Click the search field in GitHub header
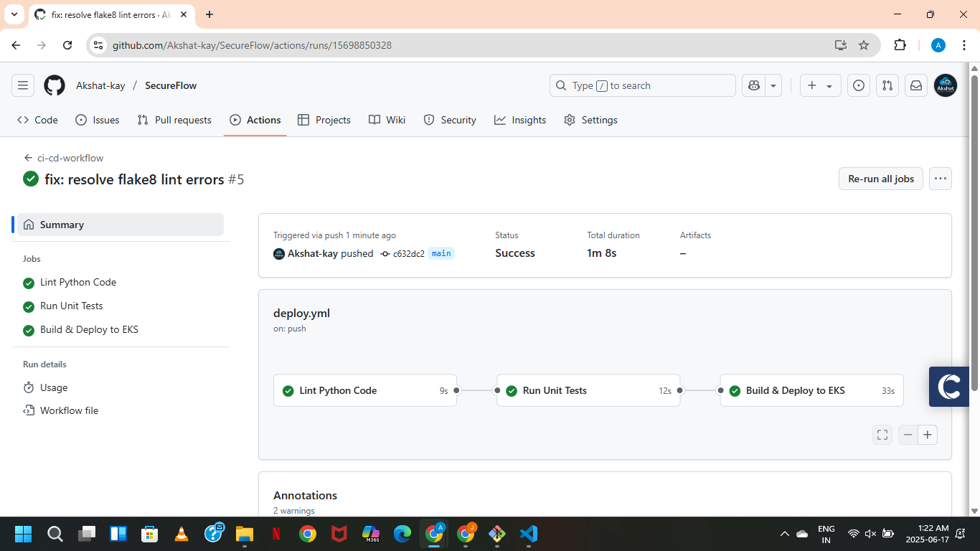 [642, 85]
